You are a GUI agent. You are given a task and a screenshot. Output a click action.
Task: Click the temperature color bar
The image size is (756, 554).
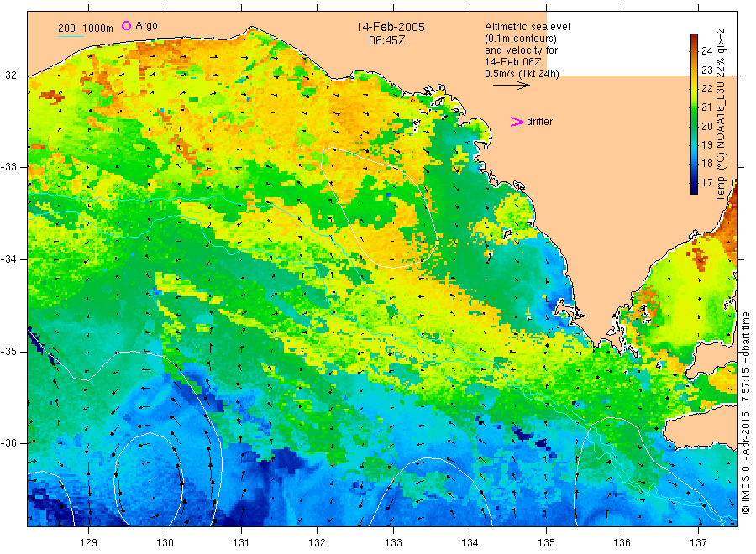pos(694,114)
